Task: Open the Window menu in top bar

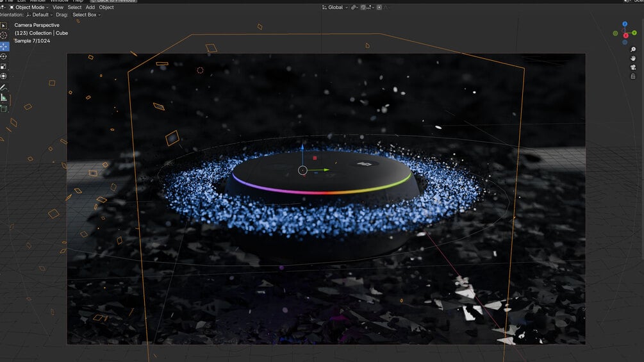Action: pos(59,1)
